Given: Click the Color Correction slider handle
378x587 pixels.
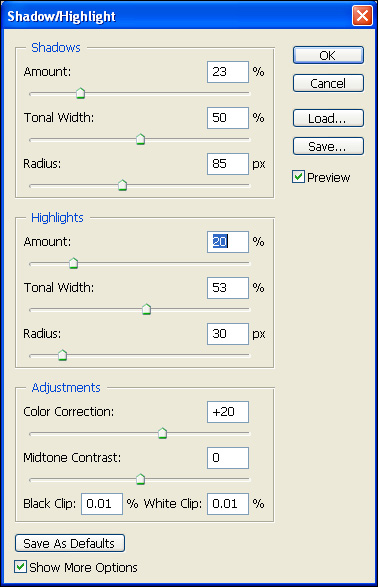Looking at the screenshot, I should 162,433.
